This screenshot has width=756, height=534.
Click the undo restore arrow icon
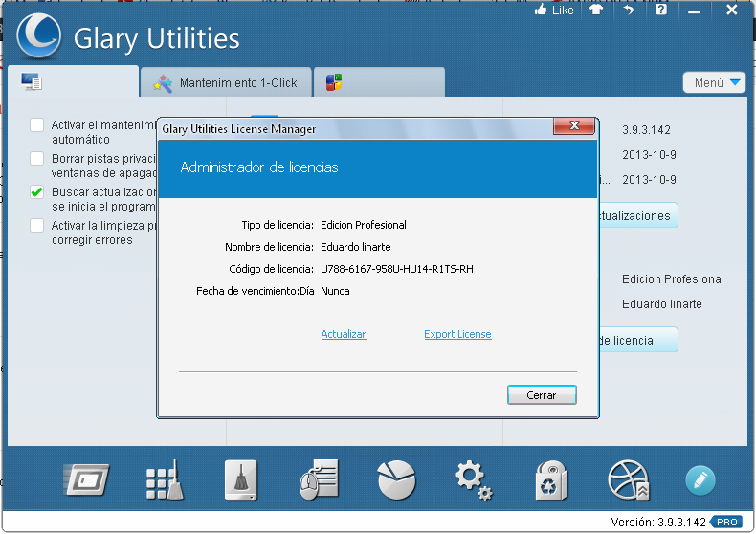(628, 10)
